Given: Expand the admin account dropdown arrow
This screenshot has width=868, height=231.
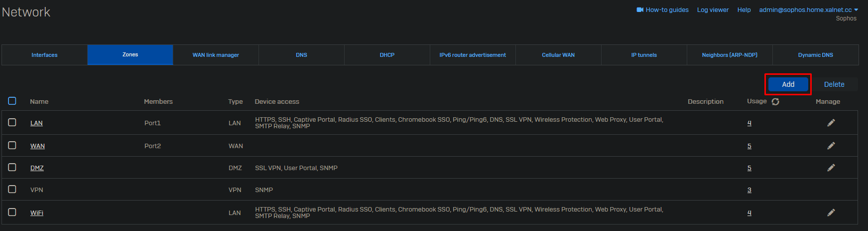Looking at the screenshot, I should pos(856,10).
